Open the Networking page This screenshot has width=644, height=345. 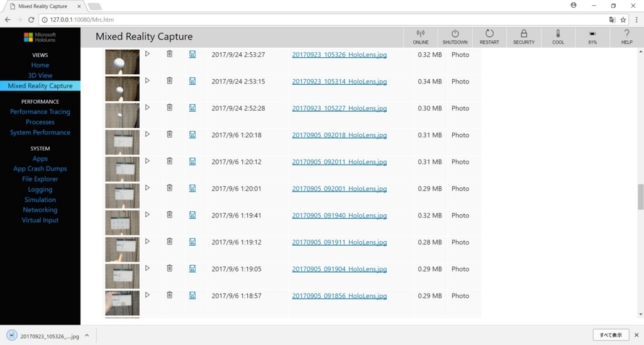coord(40,210)
